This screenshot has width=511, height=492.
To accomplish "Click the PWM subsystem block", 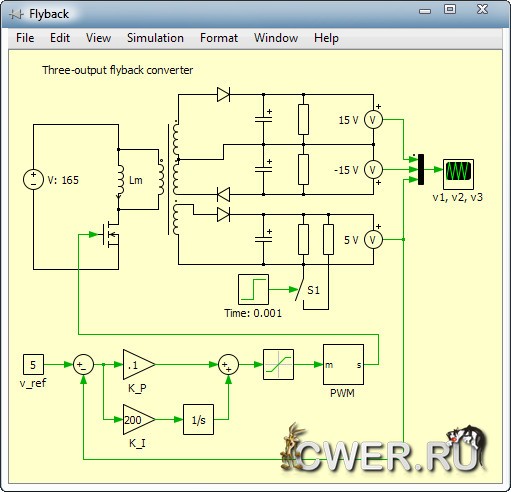I will [x=343, y=364].
